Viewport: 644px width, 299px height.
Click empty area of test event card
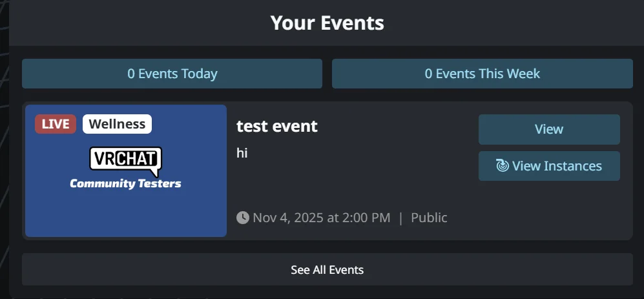(x=388, y=181)
